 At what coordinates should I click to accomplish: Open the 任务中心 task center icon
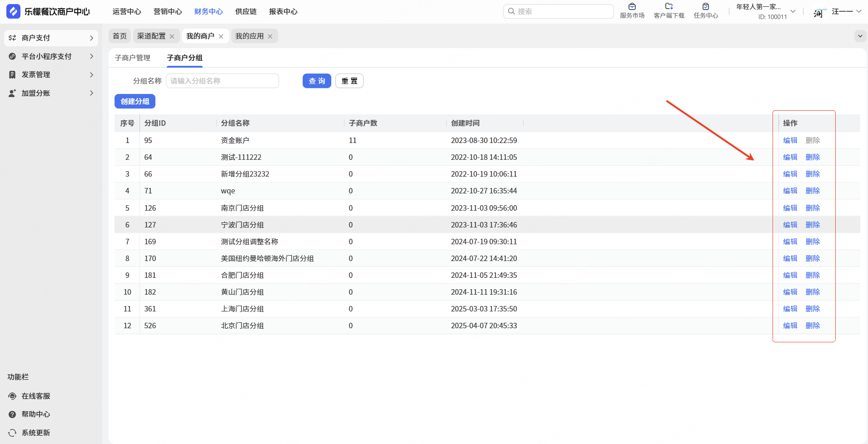(x=705, y=7)
